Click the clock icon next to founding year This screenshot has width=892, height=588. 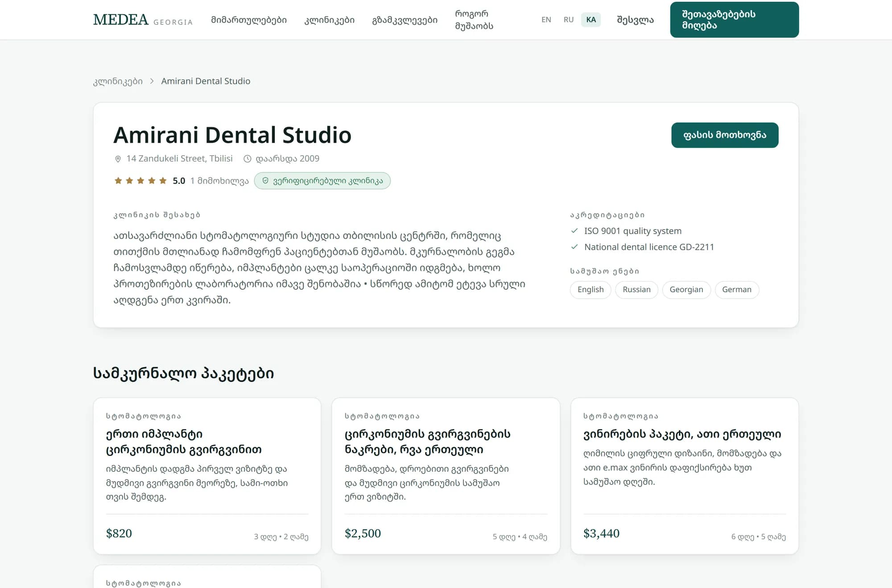click(x=247, y=159)
